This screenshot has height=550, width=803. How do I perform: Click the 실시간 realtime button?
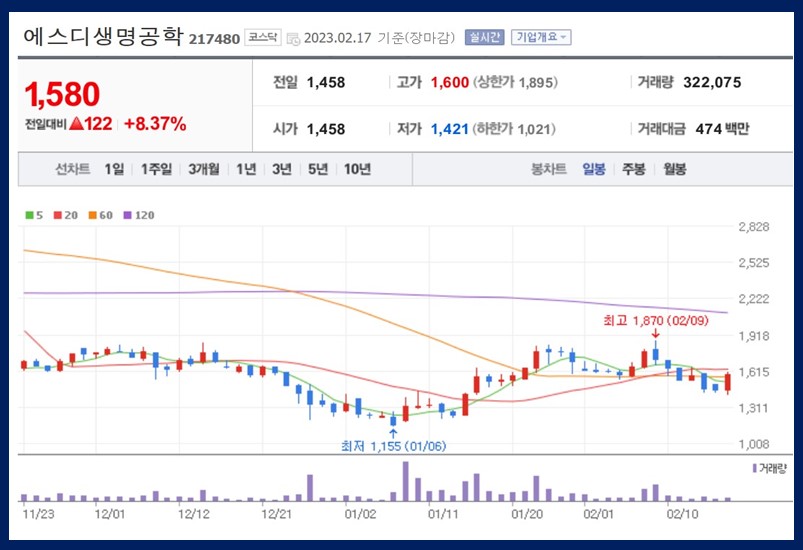pos(484,37)
